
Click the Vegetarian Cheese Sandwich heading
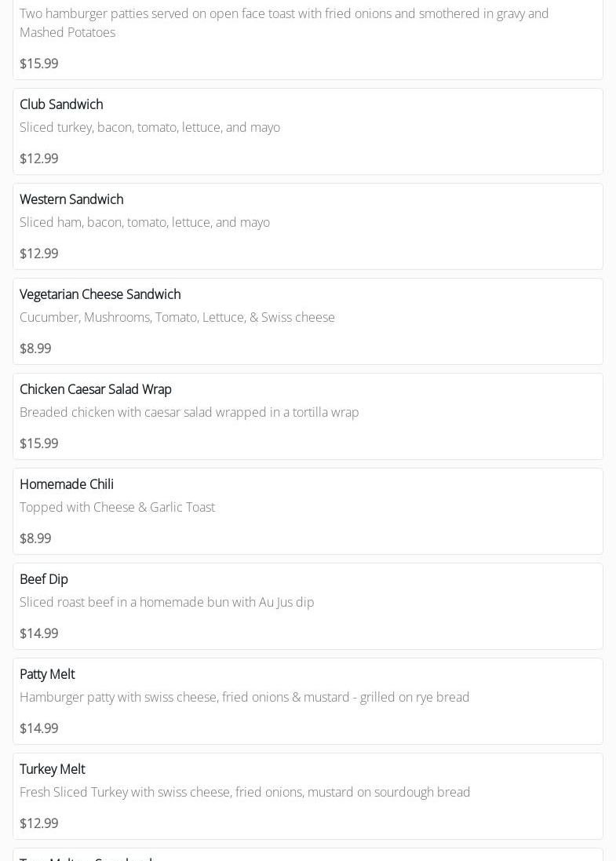(100, 294)
